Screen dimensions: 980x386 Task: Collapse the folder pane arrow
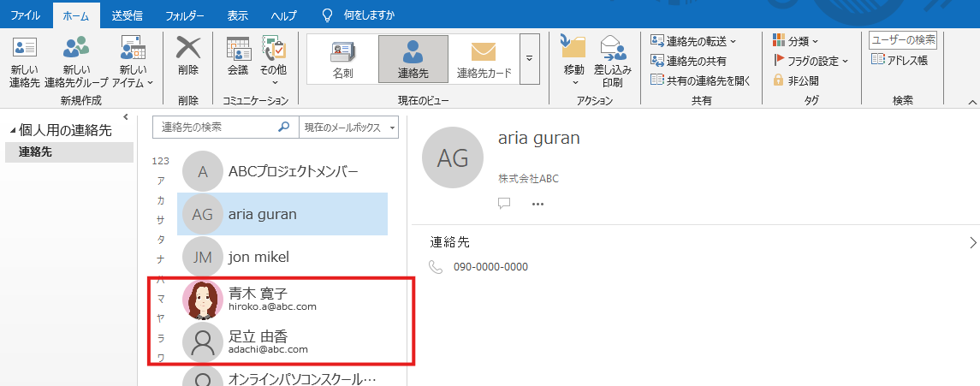pyautogui.click(x=126, y=116)
